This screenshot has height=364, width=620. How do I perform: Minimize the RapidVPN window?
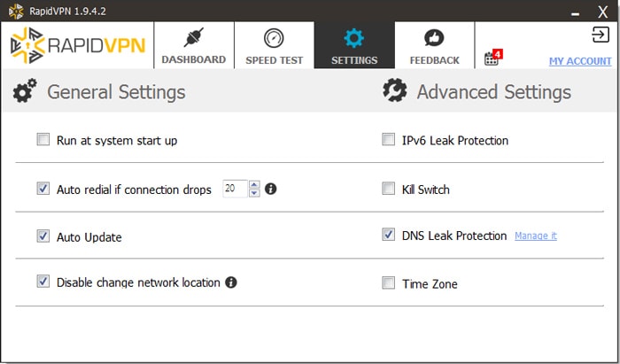coord(576,13)
